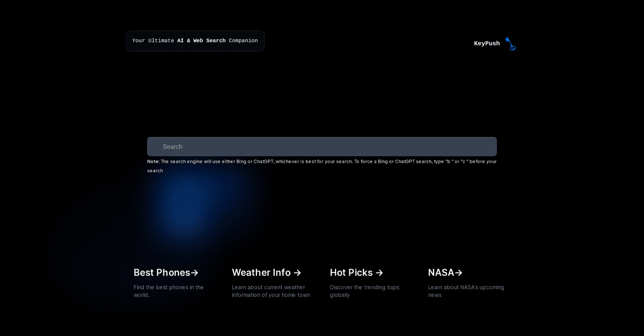Image resolution: width=644 pixels, height=336 pixels.
Task: Select the Hot Picks heading
Action: pyautogui.click(x=351, y=273)
